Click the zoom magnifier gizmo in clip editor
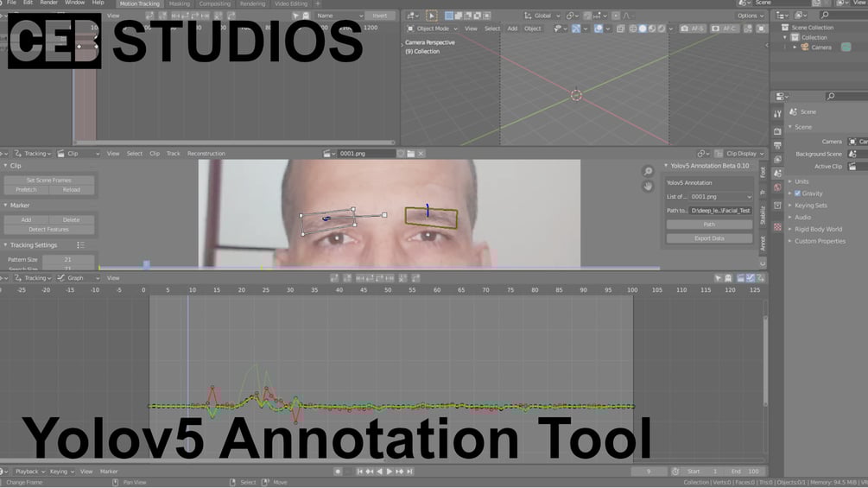 pos(648,172)
